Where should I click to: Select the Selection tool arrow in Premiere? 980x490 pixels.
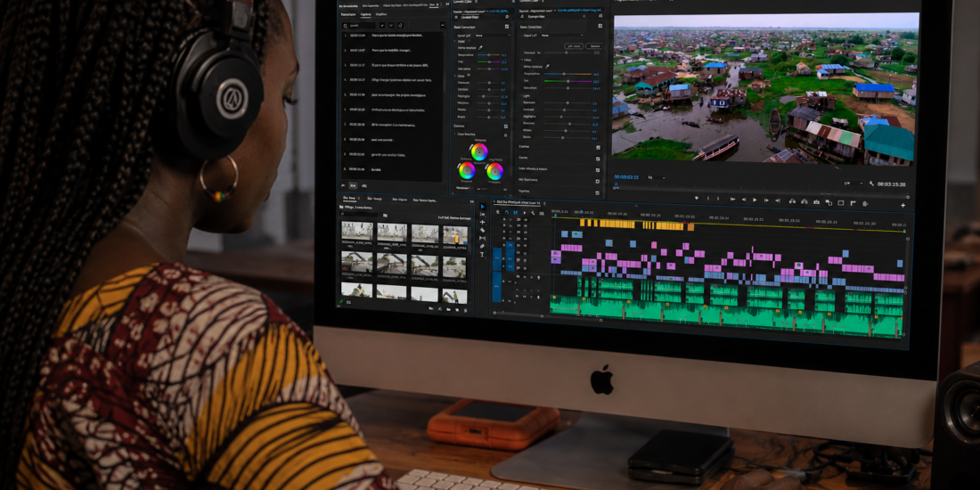(483, 207)
